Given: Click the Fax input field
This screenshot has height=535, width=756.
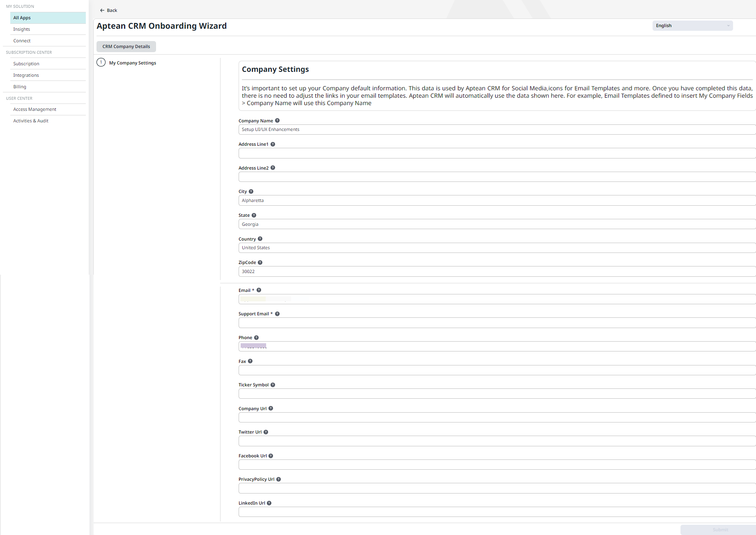Looking at the screenshot, I should [x=497, y=370].
